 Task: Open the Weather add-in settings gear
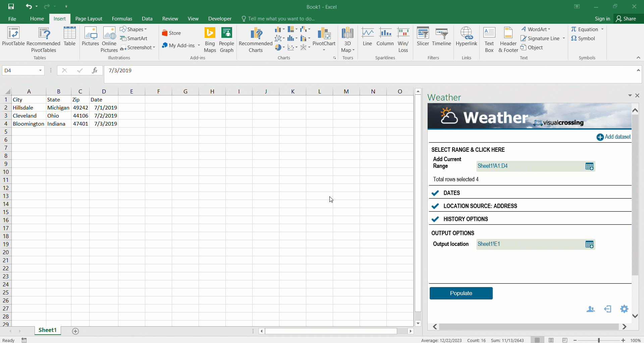624,309
